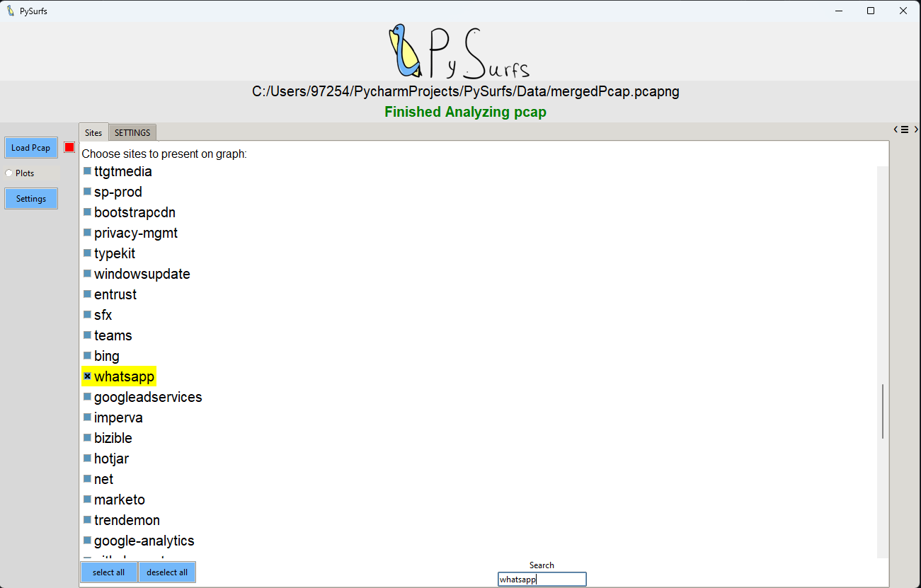The image size is (921, 588).
Task: Check the ttgtmedia site checkbox
Action: [x=87, y=171]
